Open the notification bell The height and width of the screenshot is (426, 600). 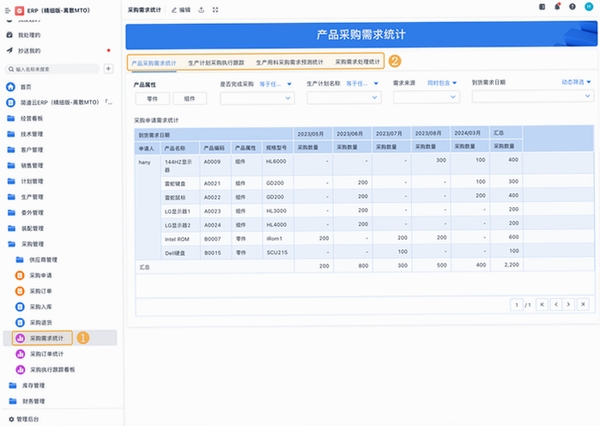[558, 7]
